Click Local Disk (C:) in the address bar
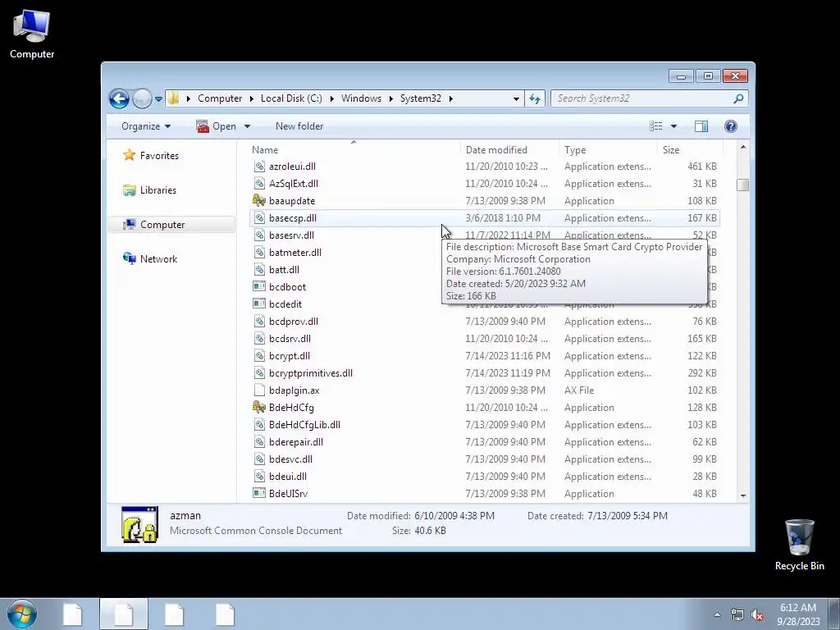This screenshot has height=630, width=840. click(x=291, y=98)
